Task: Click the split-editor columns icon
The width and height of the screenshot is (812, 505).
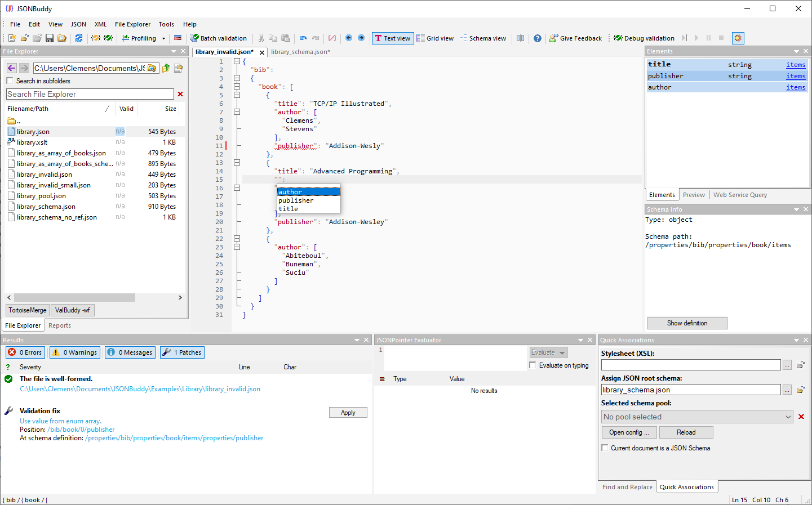Action: tap(520, 38)
